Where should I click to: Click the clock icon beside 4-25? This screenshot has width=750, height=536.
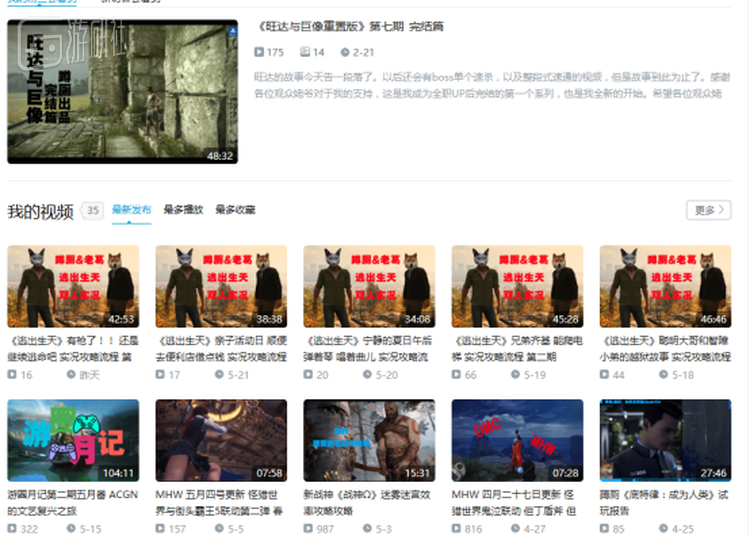(x=663, y=528)
